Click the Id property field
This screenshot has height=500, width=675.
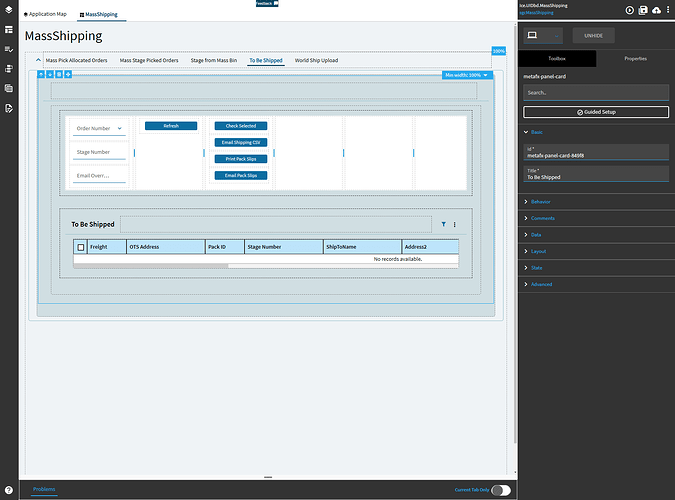(596, 152)
